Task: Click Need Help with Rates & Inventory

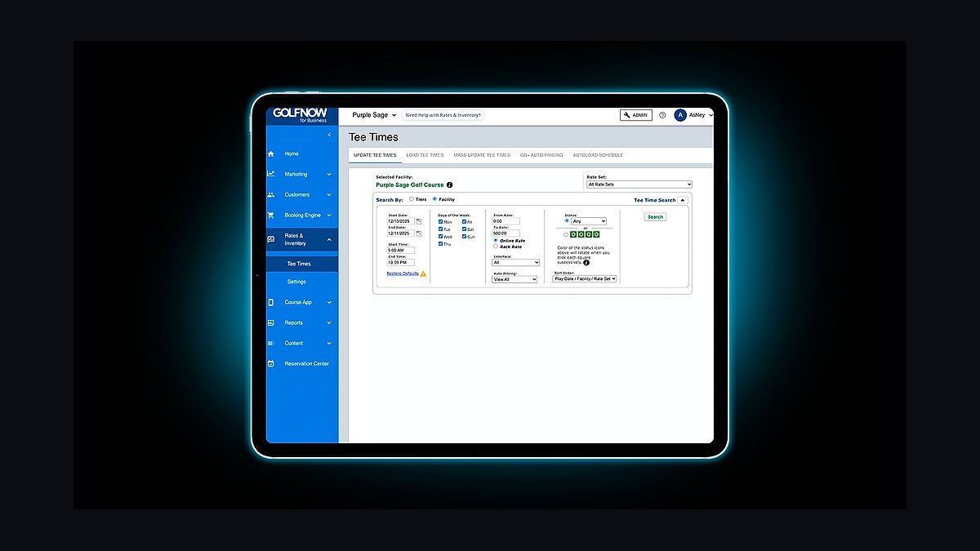Action: point(443,115)
